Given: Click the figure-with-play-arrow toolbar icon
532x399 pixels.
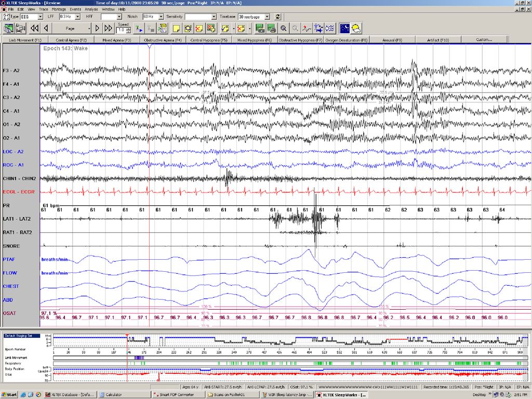Looking at the screenshot, I should pyautogui.click(x=139, y=29).
